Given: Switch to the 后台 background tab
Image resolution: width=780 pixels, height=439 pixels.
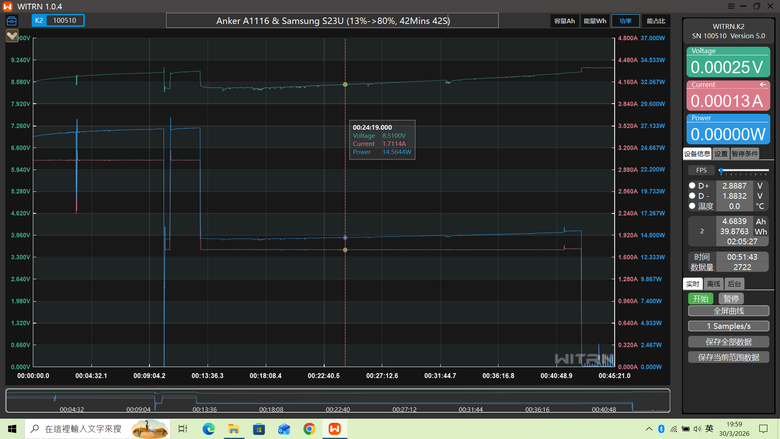Looking at the screenshot, I should (734, 284).
